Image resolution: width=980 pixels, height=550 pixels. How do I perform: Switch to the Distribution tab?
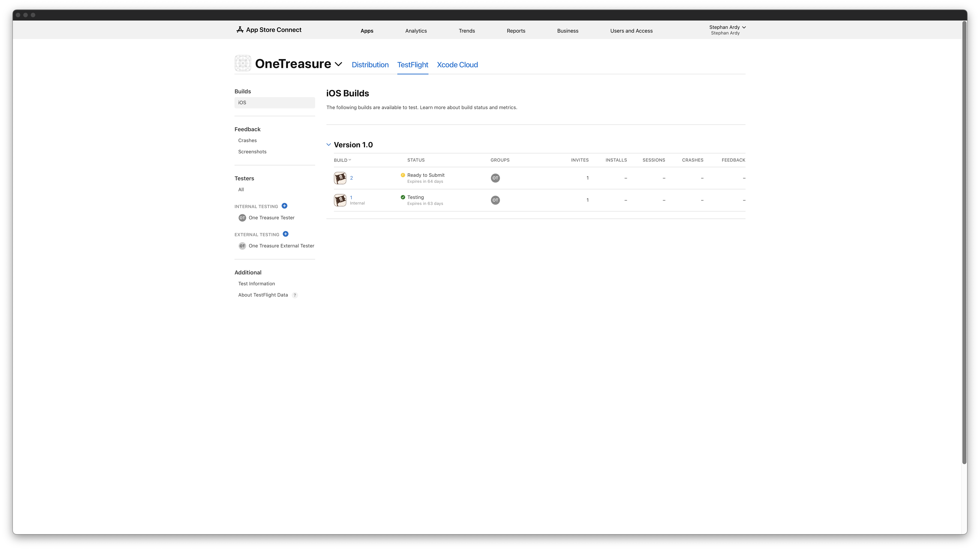370,65
